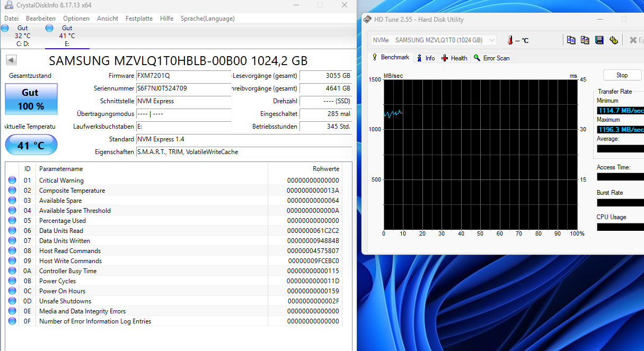Click status orb of Number of Error Information Log Entries

(x=12, y=321)
